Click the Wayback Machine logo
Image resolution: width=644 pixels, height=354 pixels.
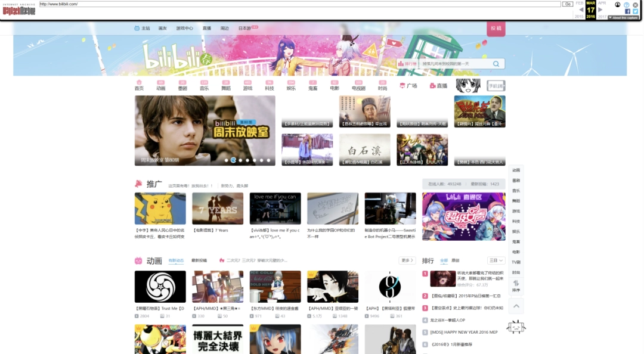[19, 10]
